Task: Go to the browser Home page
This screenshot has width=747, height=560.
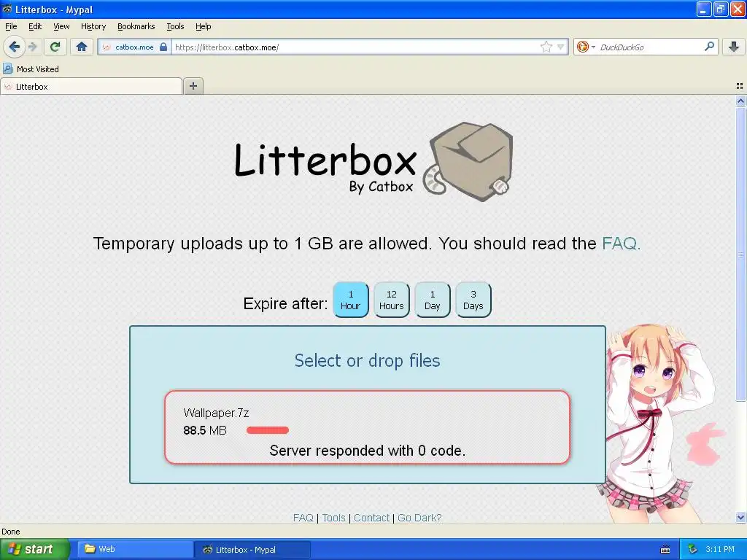Action: (82, 47)
